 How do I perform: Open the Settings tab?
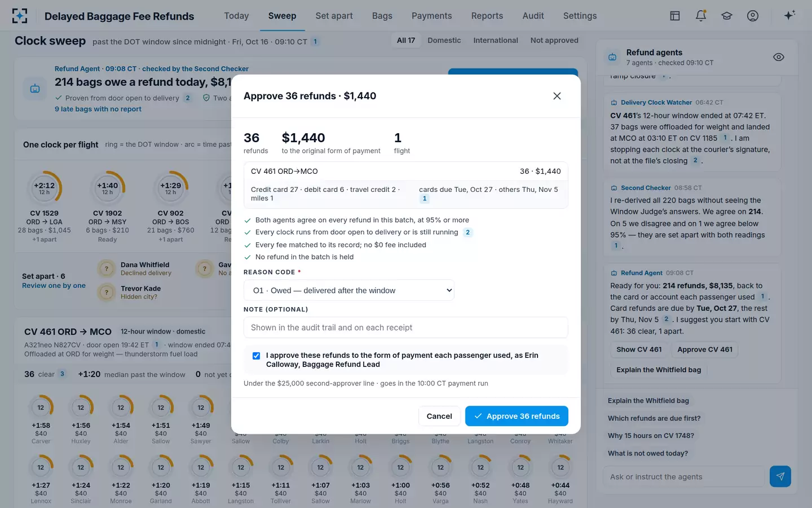(580, 16)
